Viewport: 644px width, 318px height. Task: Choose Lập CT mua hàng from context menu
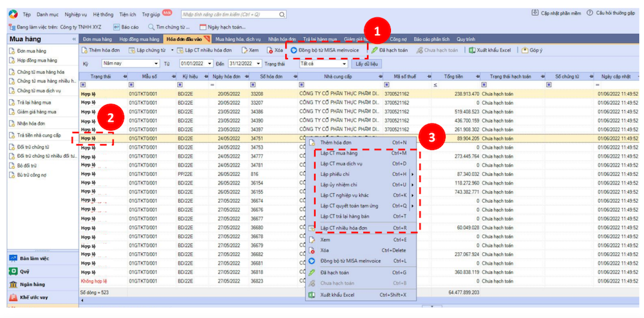coord(339,153)
